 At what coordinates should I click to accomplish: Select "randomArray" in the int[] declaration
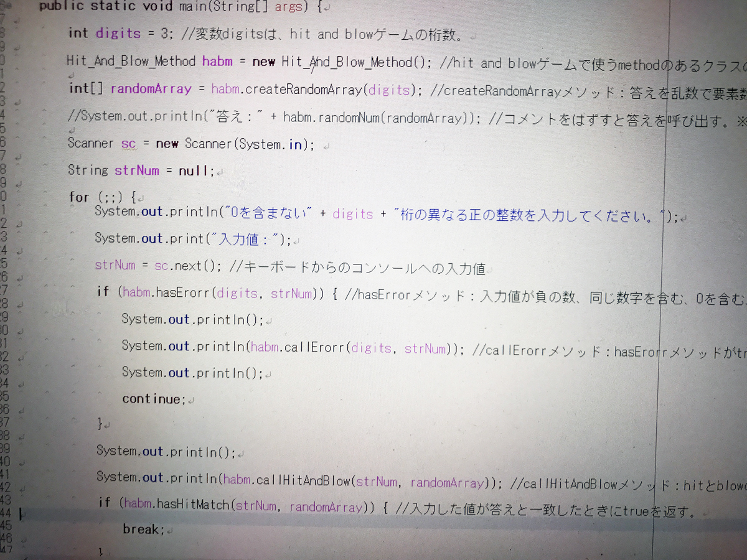151,89
